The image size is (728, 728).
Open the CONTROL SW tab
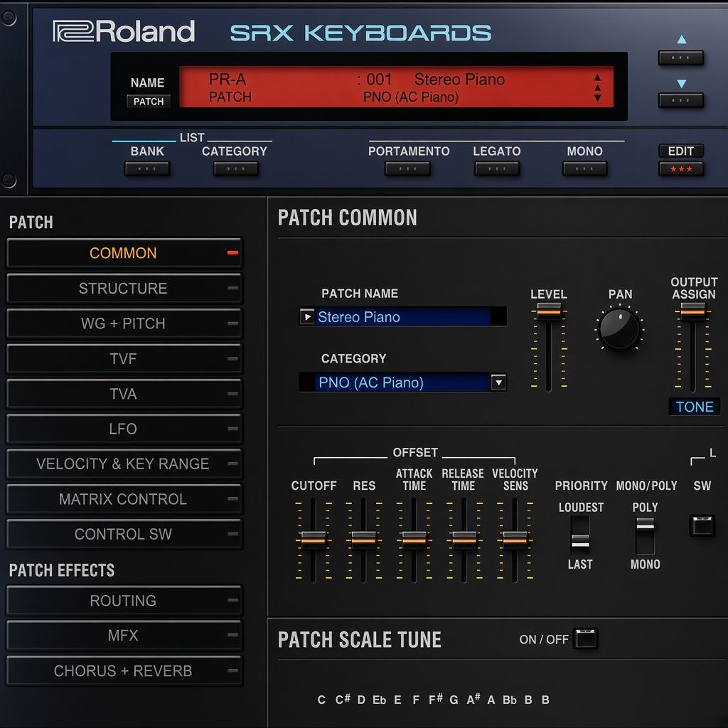tap(124, 534)
